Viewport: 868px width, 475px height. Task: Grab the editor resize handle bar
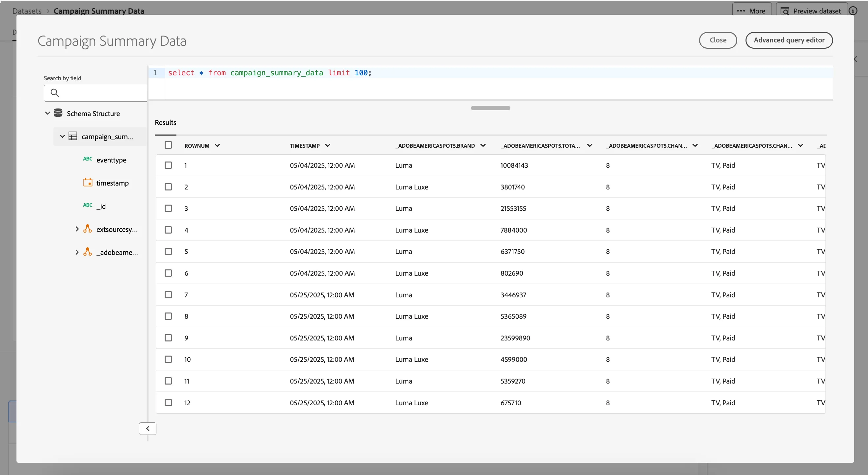pyautogui.click(x=491, y=108)
